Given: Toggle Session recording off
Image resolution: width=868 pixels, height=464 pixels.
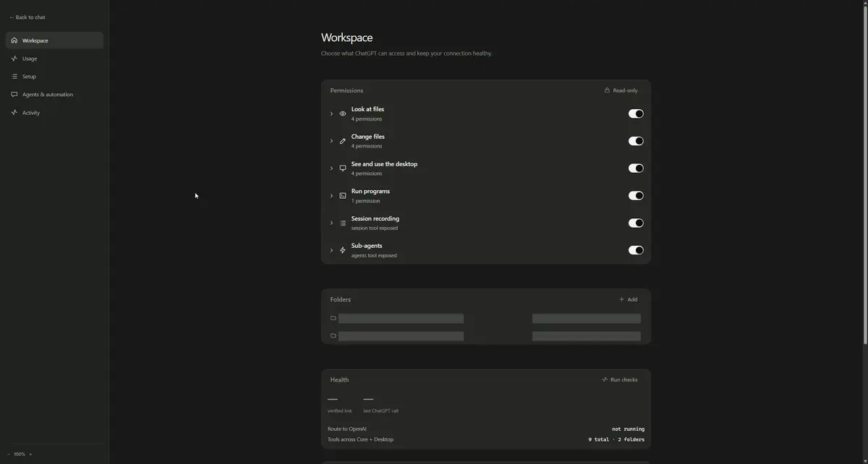Looking at the screenshot, I should (x=636, y=223).
